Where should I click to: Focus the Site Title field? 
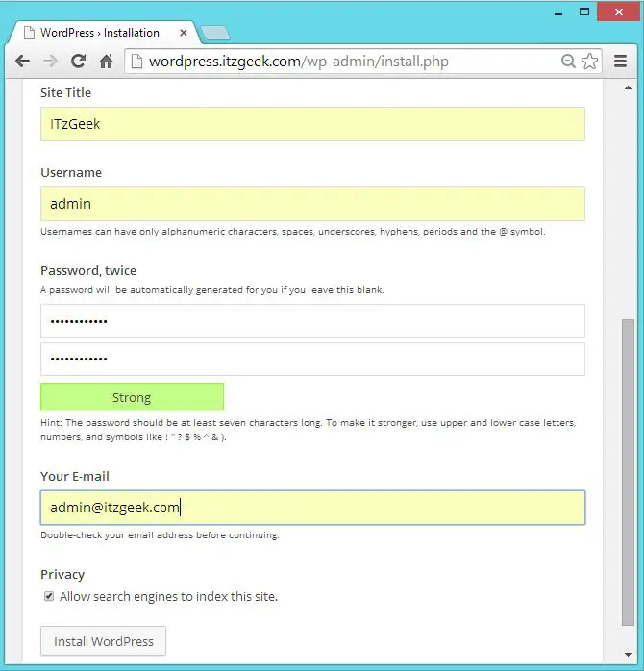[312, 124]
